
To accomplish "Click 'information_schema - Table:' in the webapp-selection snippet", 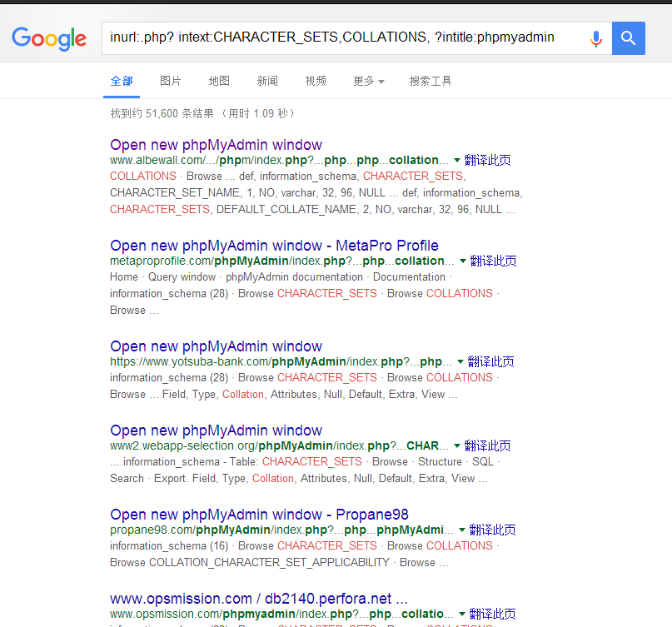I will (191, 462).
